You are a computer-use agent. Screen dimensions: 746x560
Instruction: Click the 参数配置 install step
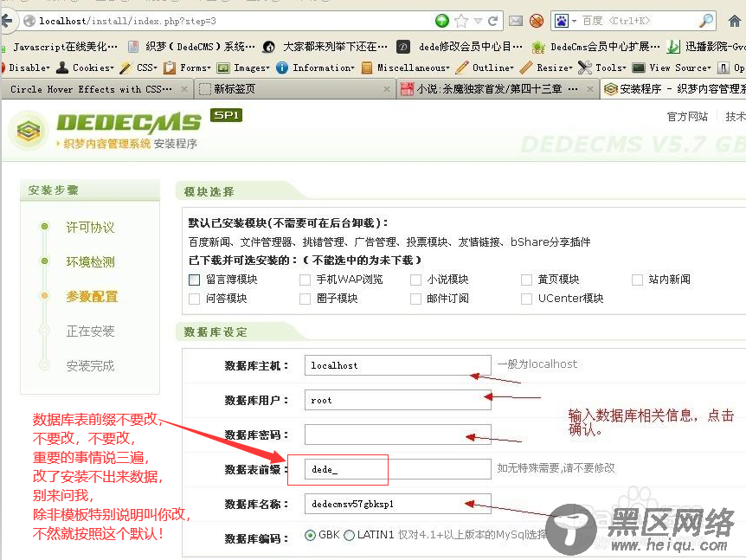coord(92,296)
